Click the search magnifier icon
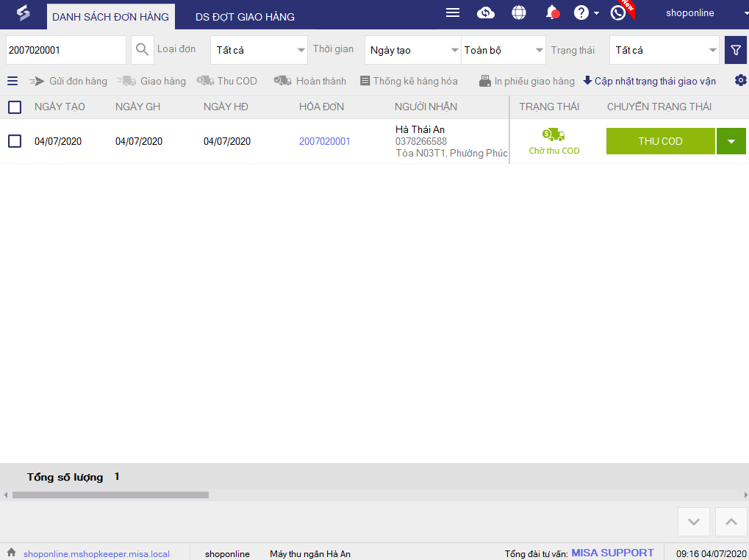 coord(143,50)
